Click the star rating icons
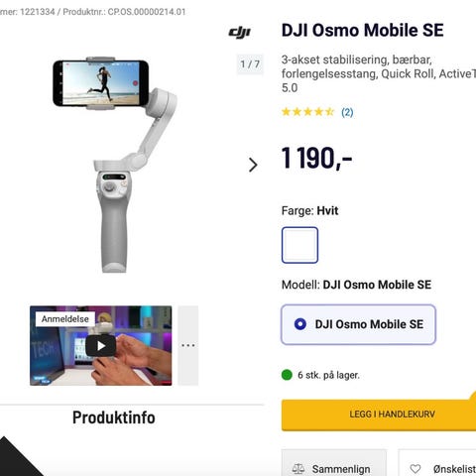 pos(307,112)
